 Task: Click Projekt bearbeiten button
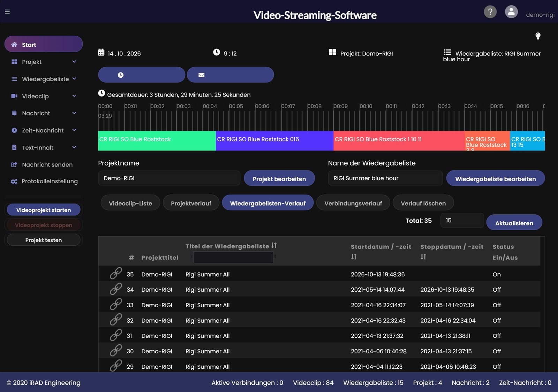click(279, 179)
